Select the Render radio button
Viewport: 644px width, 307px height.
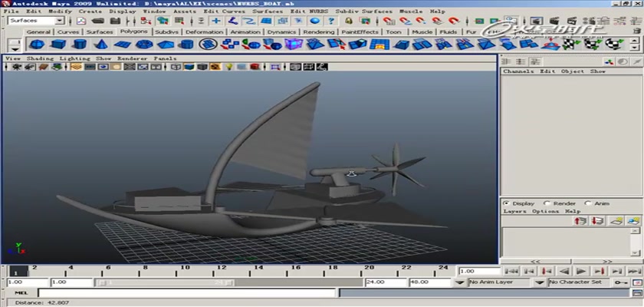point(547,203)
